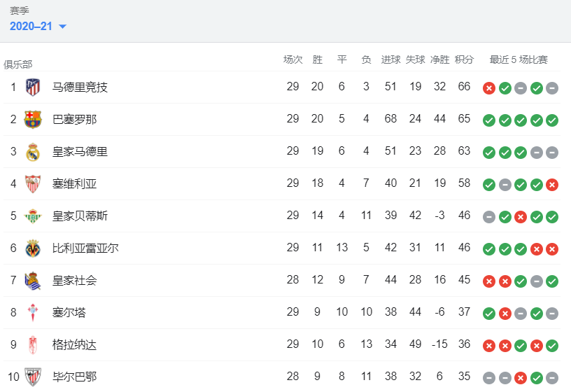Click the Real Madrid club crest
The width and height of the screenshot is (571, 392).
[33, 152]
